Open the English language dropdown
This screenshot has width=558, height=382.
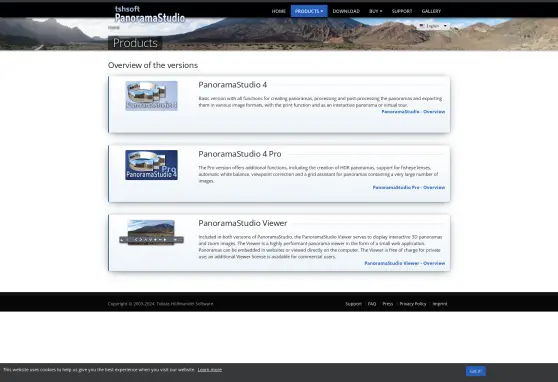click(x=433, y=26)
